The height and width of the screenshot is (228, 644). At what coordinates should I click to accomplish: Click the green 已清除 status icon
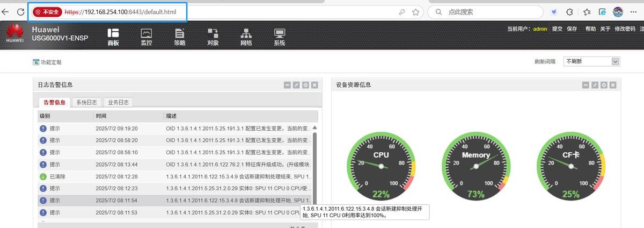[43, 176]
